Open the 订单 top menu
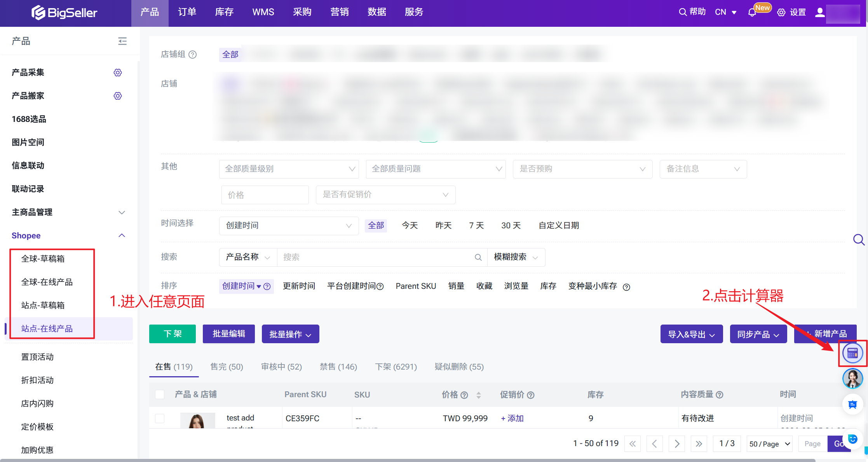This screenshot has width=868, height=462. coord(187,12)
